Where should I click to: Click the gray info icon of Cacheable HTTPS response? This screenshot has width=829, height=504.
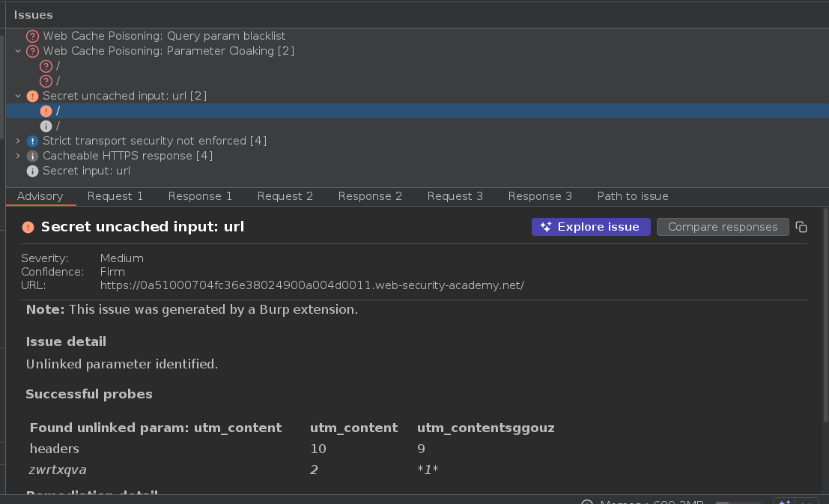point(32,156)
